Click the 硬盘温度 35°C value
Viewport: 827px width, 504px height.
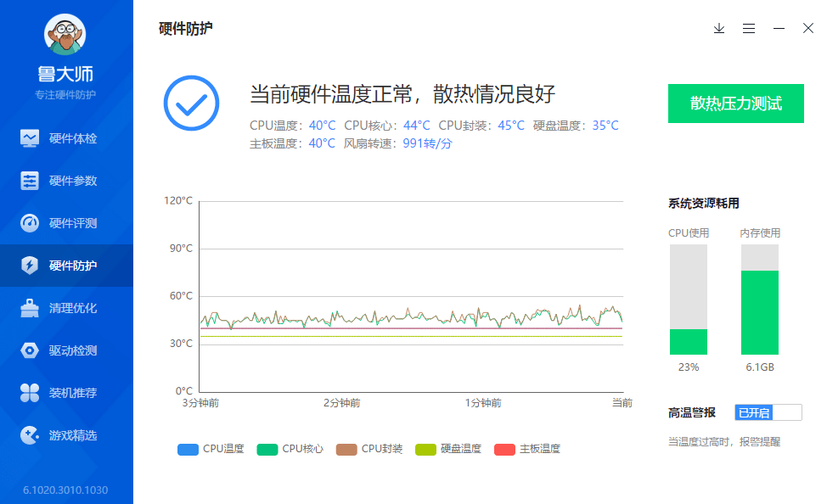[x=605, y=126]
